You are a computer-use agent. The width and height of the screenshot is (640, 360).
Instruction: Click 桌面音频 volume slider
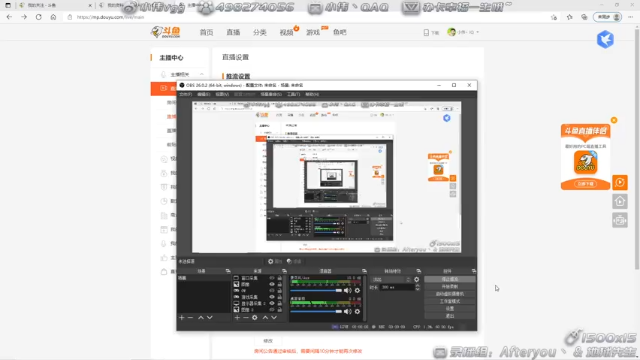click(316, 311)
